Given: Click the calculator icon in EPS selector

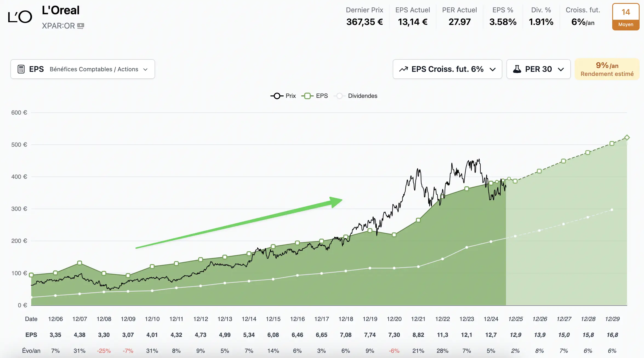Looking at the screenshot, I should click(x=21, y=69).
